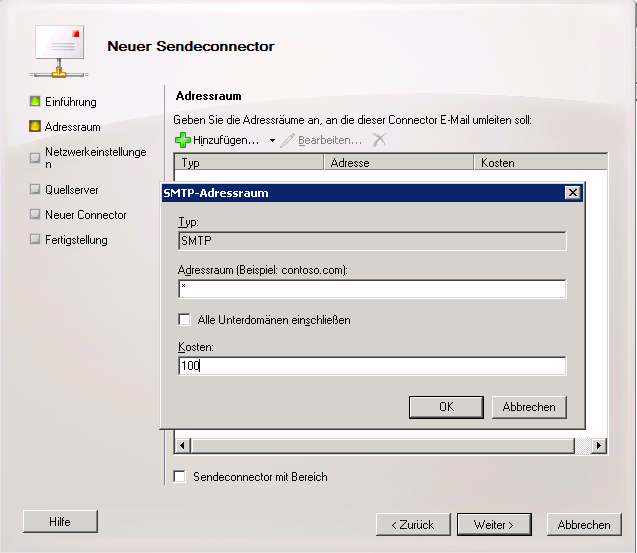Select Neuer Connector step in sidebar
637x553 pixels.
(x=85, y=215)
